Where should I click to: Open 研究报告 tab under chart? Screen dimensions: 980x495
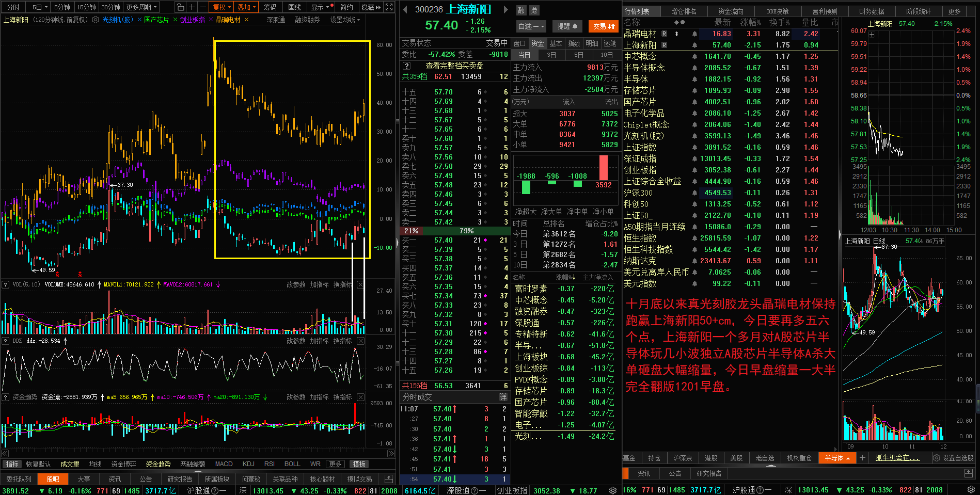click(180, 479)
